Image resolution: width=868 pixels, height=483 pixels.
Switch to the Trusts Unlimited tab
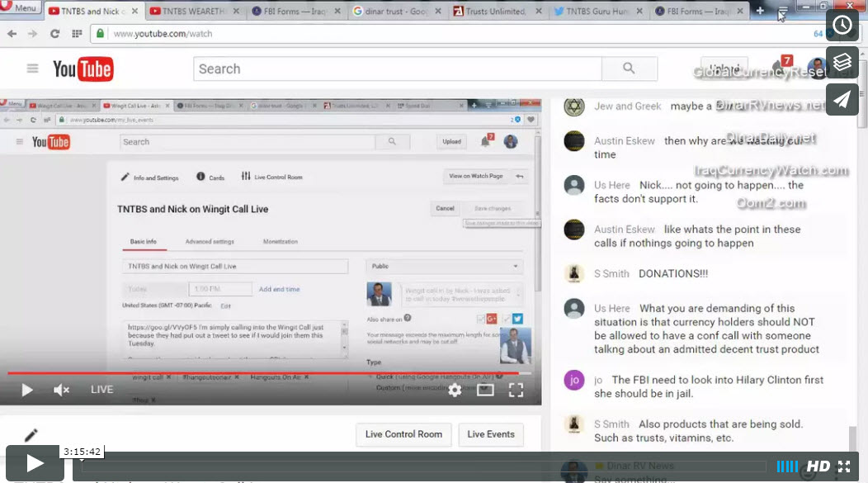pos(497,11)
